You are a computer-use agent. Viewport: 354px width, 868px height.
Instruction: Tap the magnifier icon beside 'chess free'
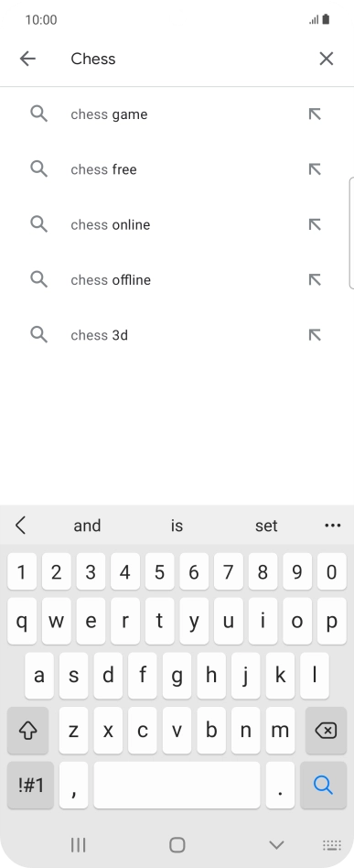tap(38, 168)
